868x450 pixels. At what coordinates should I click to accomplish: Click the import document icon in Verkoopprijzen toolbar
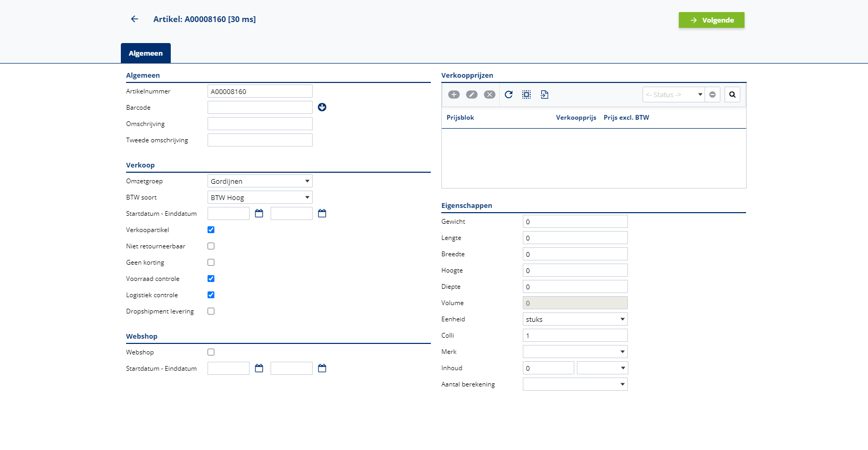tap(544, 95)
